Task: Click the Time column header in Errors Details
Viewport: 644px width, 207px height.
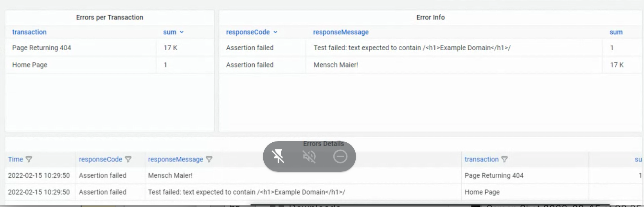Action: [x=16, y=160]
